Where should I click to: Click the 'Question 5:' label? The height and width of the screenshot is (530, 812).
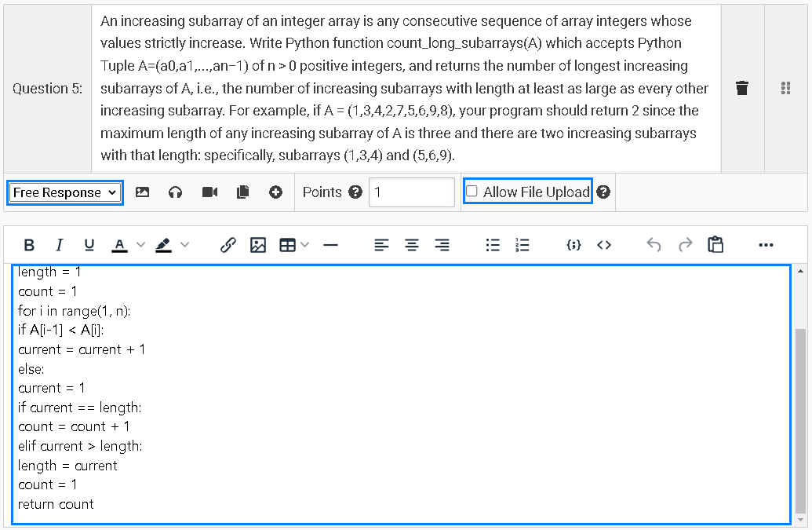tap(48, 89)
